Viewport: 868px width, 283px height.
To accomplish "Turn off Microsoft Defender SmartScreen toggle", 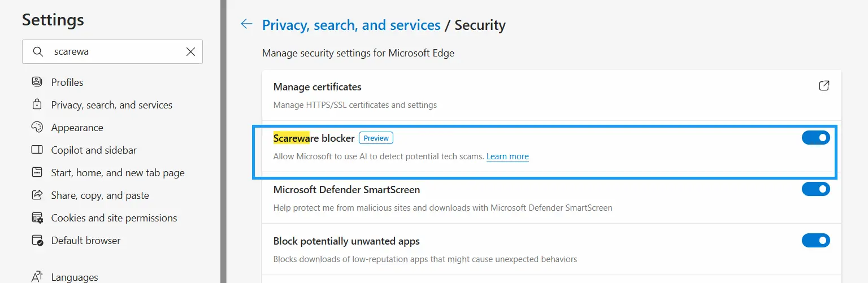I will (815, 189).
